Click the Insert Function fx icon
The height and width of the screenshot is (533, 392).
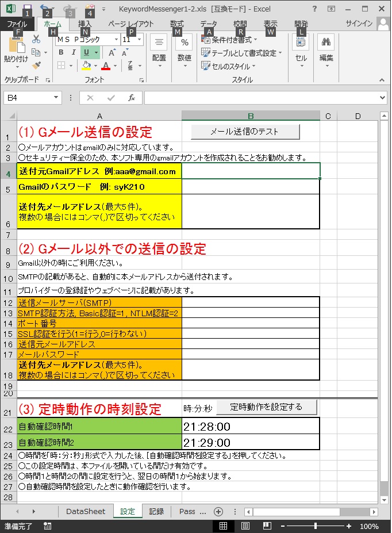(131, 98)
